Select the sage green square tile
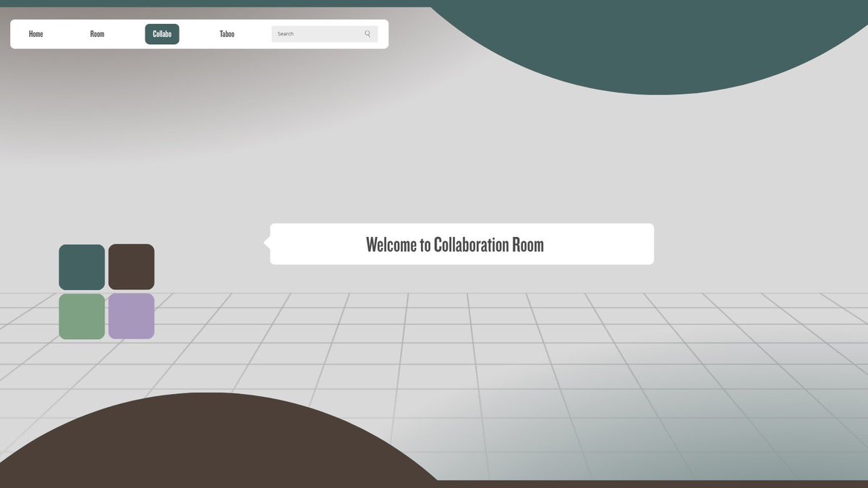Screen dimensions: 868x488 tap(82, 316)
